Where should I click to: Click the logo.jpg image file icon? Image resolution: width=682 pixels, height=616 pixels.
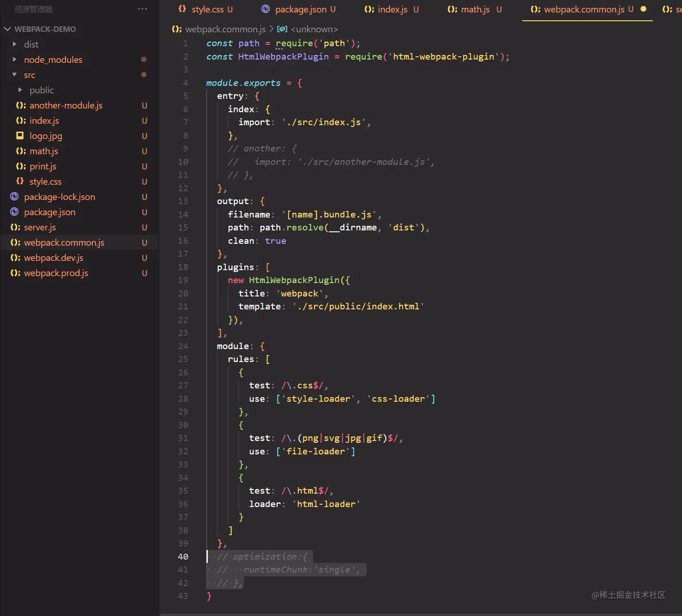(20, 135)
